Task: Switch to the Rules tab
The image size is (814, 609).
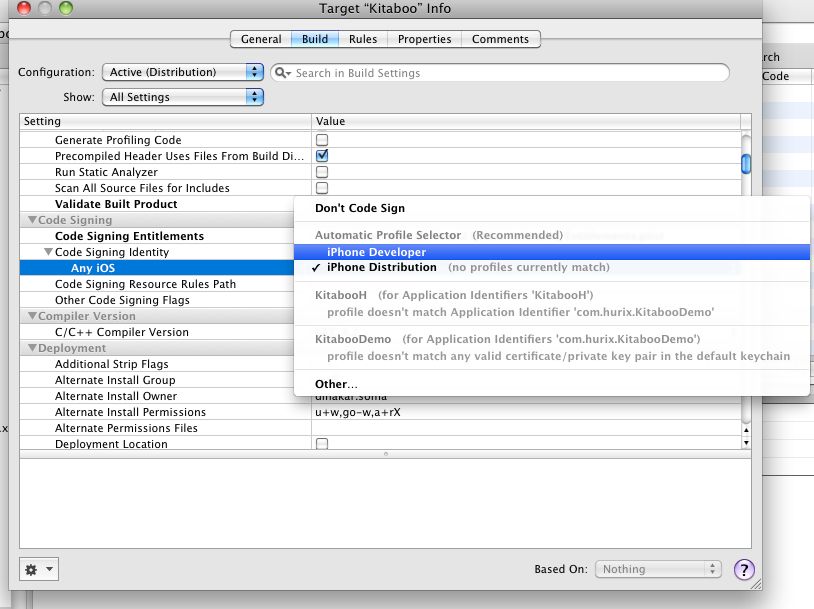Action: pyautogui.click(x=363, y=39)
